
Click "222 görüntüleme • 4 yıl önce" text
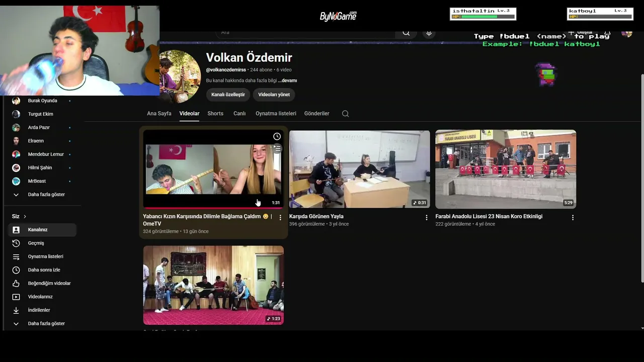[465, 224]
